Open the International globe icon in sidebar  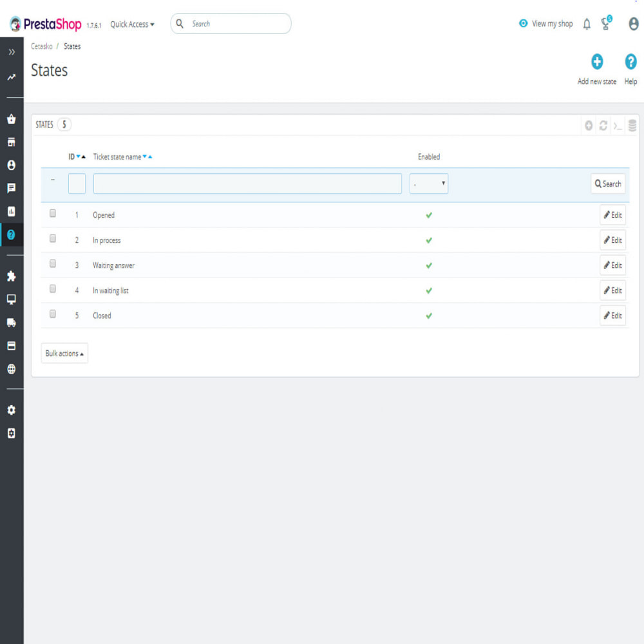point(12,369)
